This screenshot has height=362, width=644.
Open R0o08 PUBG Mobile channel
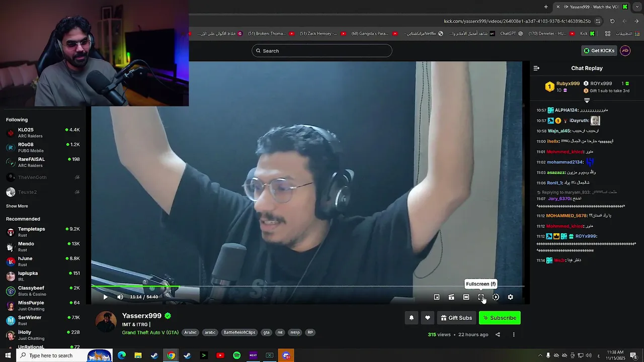click(43, 147)
